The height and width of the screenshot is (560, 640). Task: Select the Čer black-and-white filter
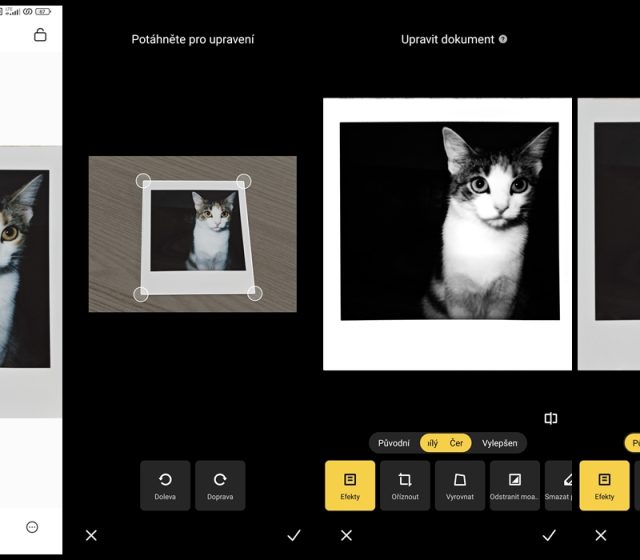456,443
